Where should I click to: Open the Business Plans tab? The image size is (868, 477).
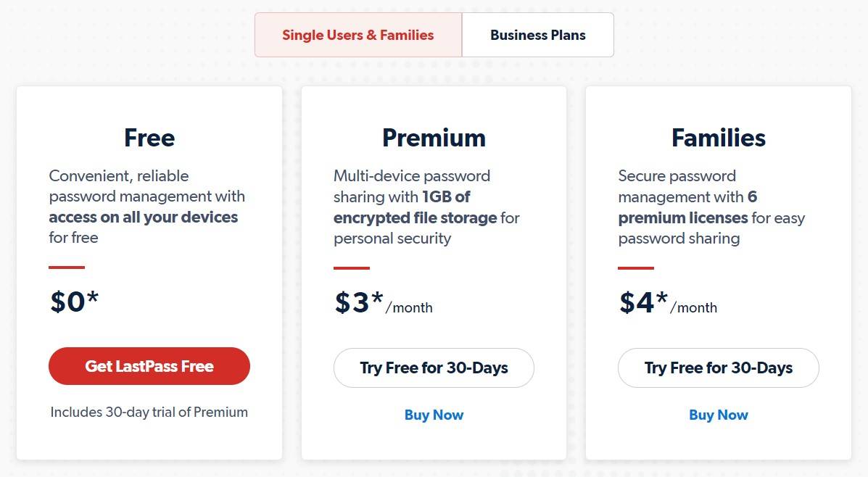(537, 35)
